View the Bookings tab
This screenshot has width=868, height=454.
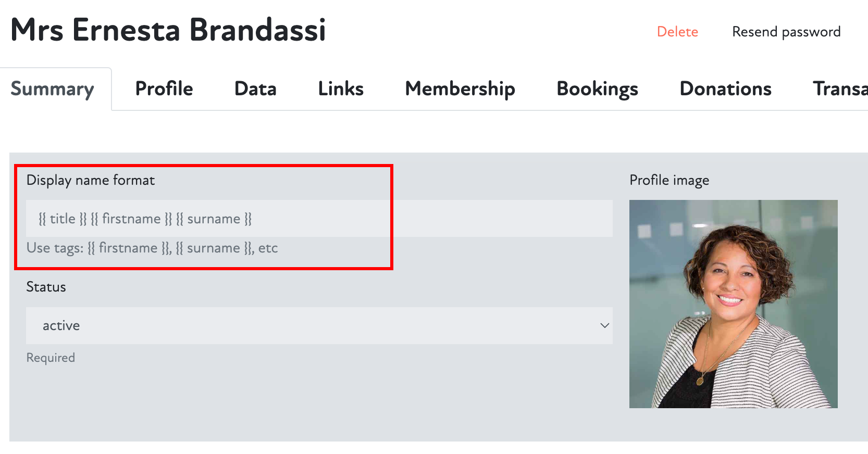click(597, 89)
